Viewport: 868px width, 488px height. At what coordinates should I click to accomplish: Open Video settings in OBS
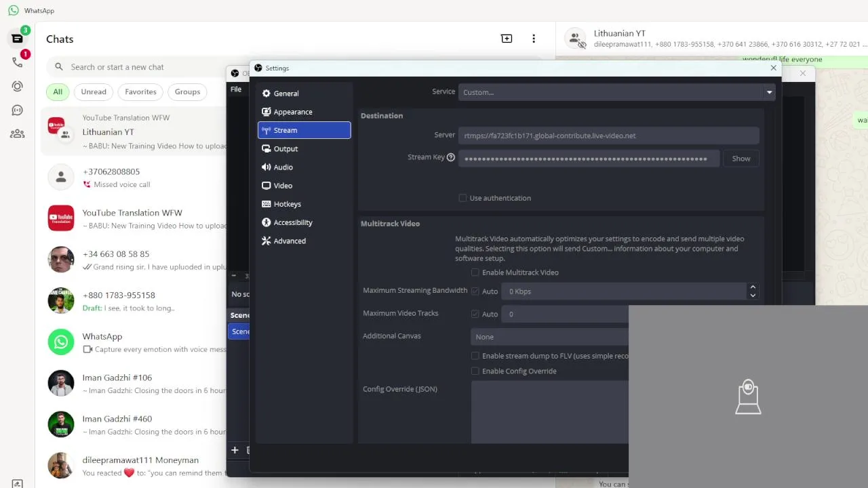pyautogui.click(x=304, y=185)
